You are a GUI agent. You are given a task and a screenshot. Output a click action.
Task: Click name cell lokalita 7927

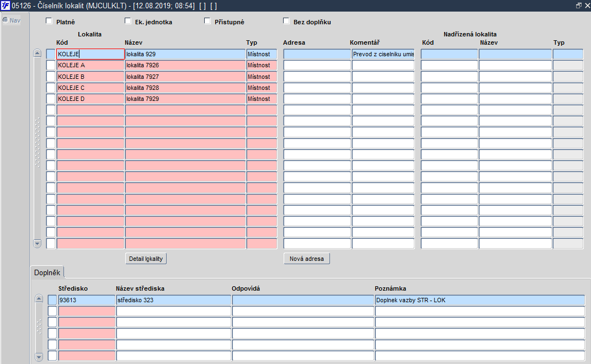[185, 77]
